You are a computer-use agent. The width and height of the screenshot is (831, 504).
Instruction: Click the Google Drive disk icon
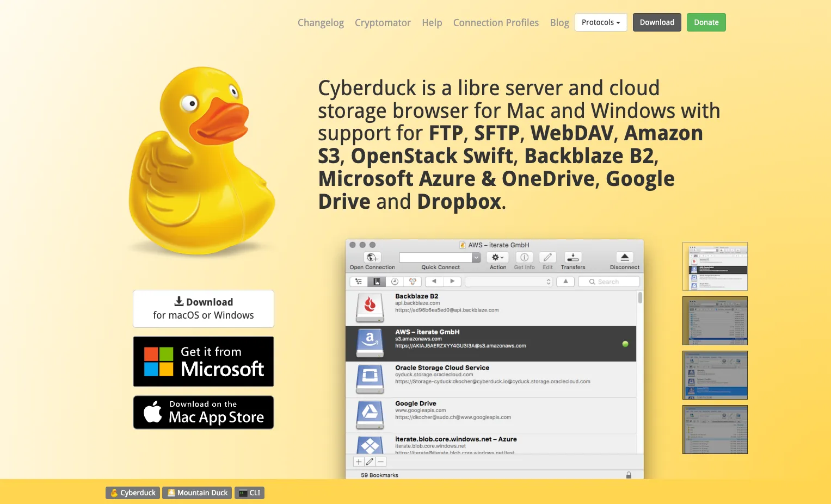click(x=370, y=415)
